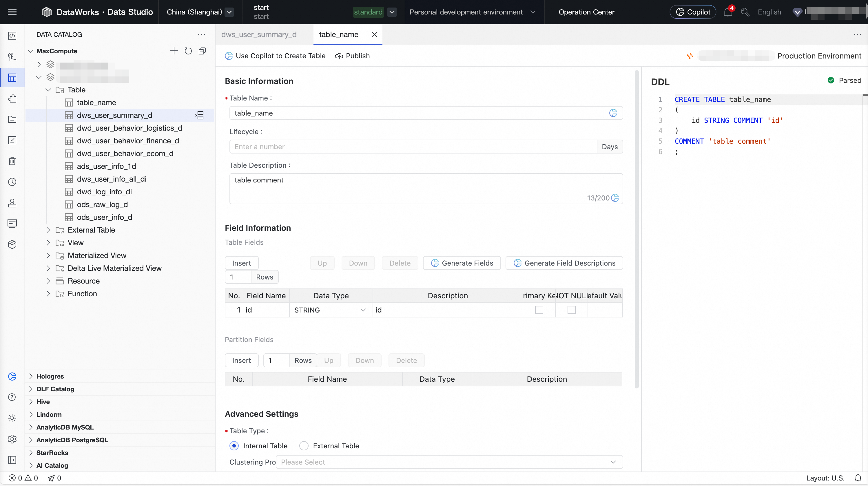Image resolution: width=868 pixels, height=486 pixels.
Task: Click the Lifecycle number input field
Action: (x=413, y=147)
